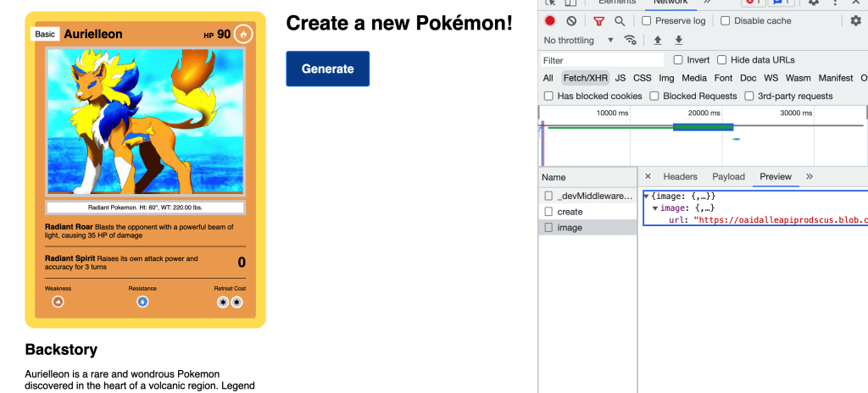Collapse the root {image: {,…}} object

(x=647, y=196)
